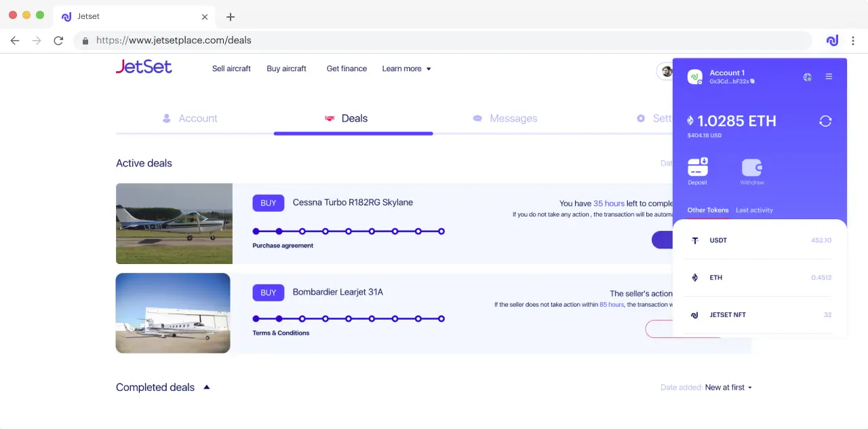
Task: Click the Get finance link
Action: coord(347,69)
